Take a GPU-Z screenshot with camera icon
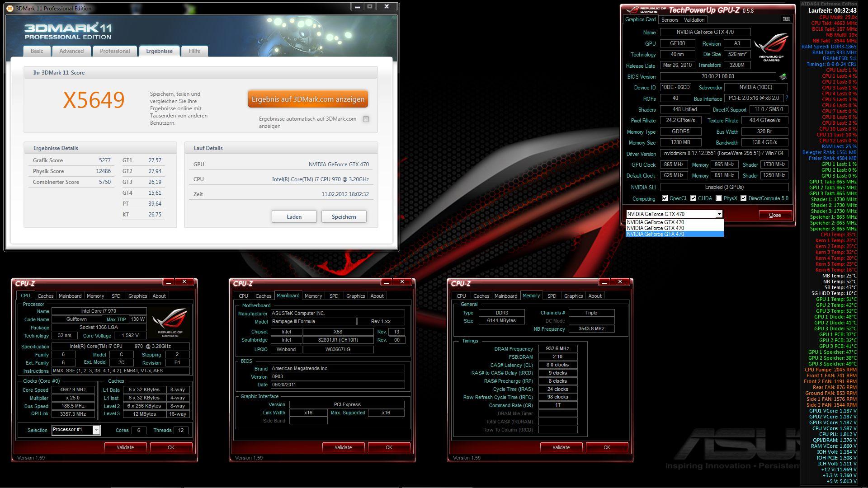 tap(786, 19)
